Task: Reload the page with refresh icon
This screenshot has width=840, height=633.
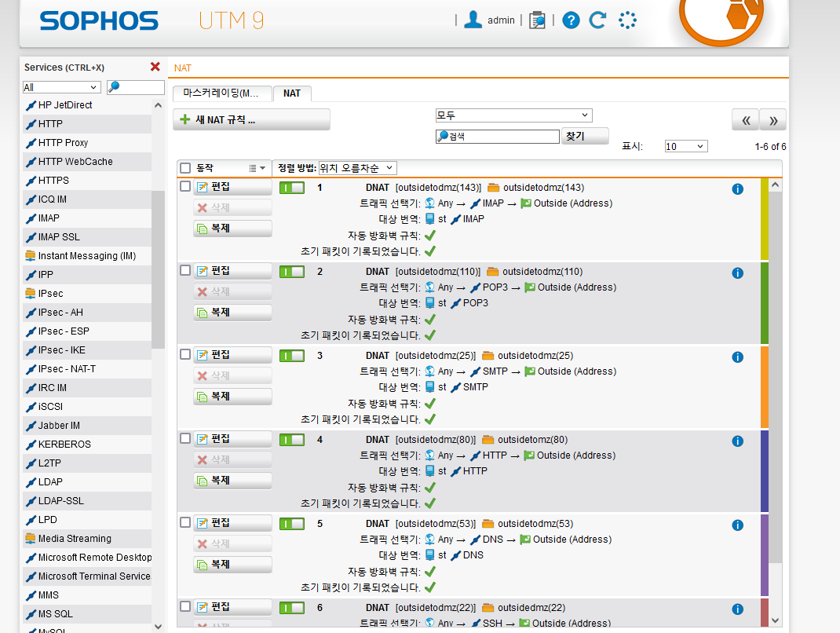Action: tap(597, 20)
